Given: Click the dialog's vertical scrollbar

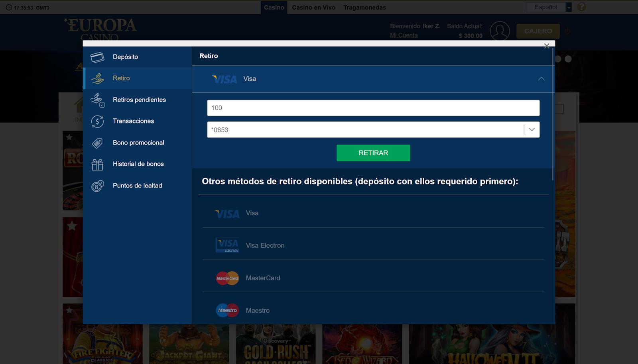Looking at the screenshot, I should pos(552,115).
